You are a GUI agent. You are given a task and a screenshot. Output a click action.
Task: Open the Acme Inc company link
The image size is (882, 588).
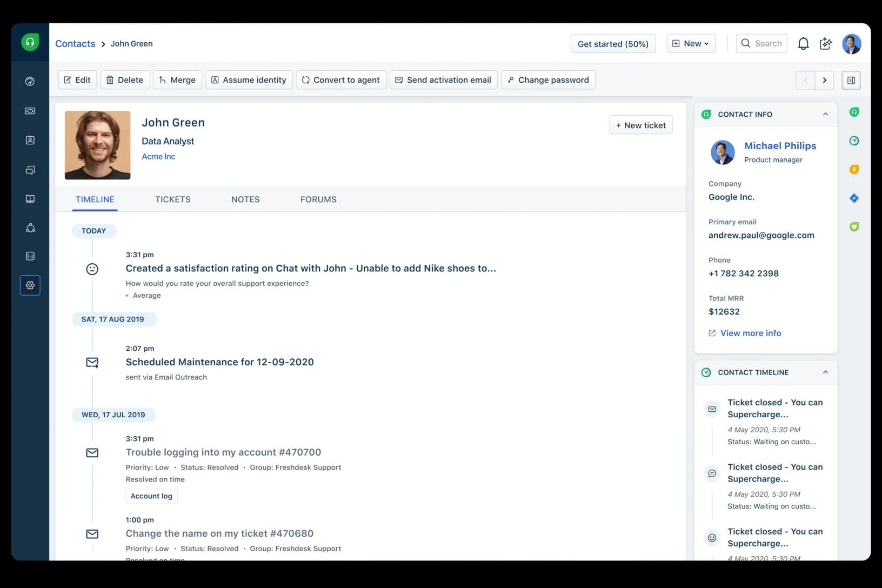tap(158, 157)
